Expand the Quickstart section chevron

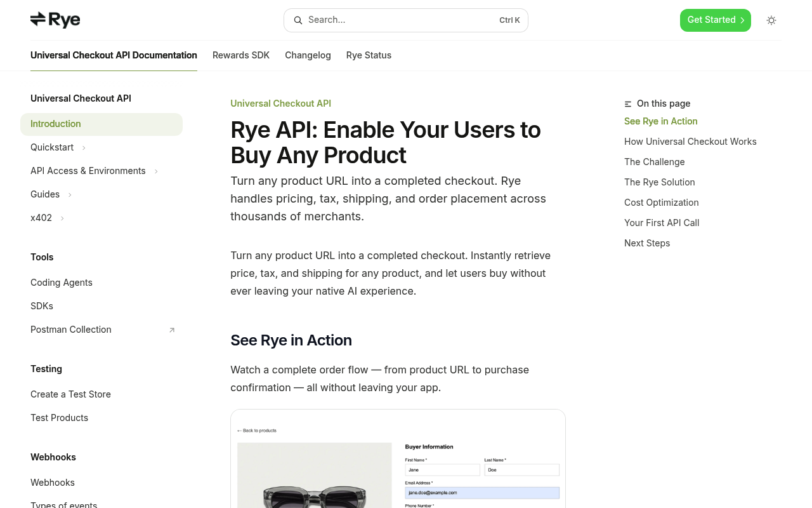[84, 147]
